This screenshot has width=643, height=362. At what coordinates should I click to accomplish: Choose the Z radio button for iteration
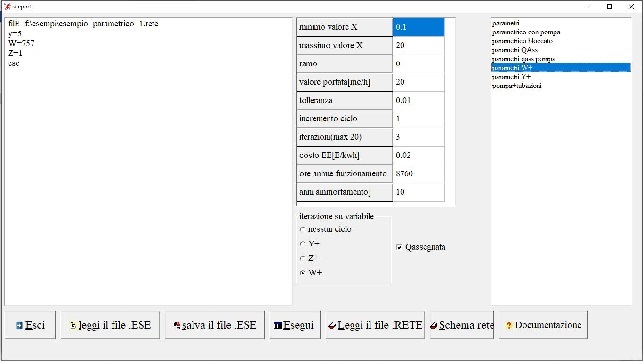[302, 258]
